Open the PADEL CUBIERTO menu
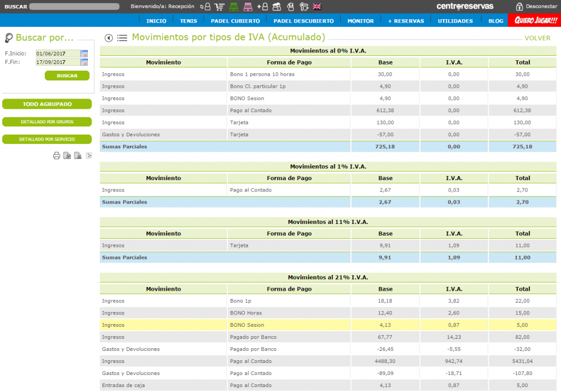 (236, 21)
